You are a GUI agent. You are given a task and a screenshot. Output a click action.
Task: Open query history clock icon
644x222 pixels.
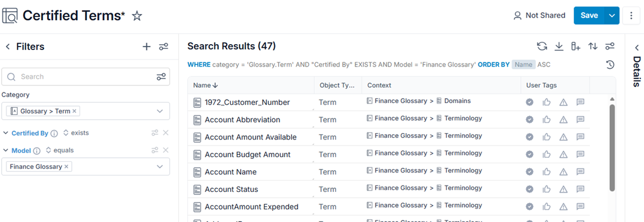[x=610, y=65]
